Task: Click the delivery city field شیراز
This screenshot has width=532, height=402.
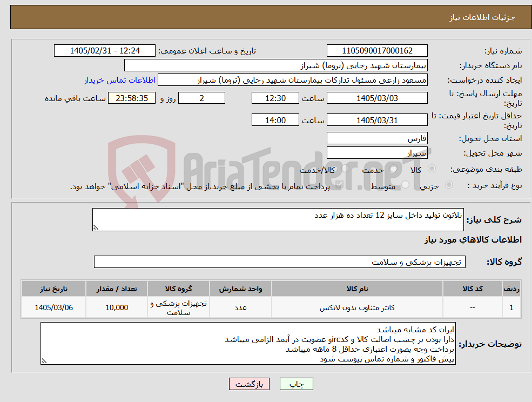Action: click(377, 153)
